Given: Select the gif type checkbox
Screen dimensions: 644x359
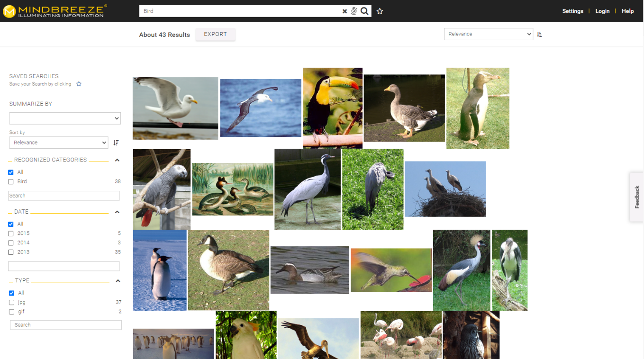Looking at the screenshot, I should [12, 312].
